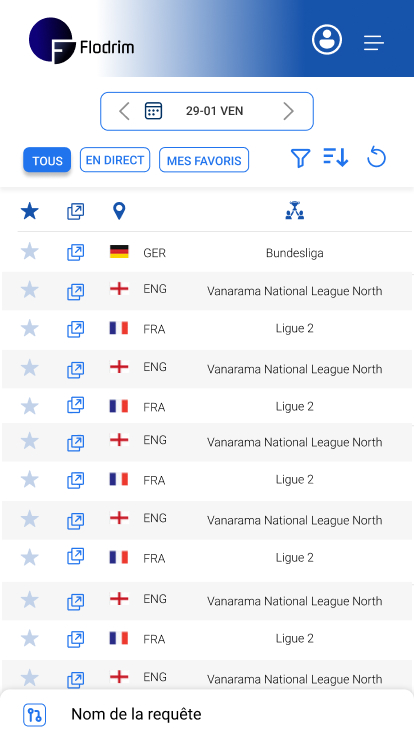This screenshot has height=736, width=414.
Task: Toggle favorite star for Bundesliga row
Action: [x=30, y=251]
